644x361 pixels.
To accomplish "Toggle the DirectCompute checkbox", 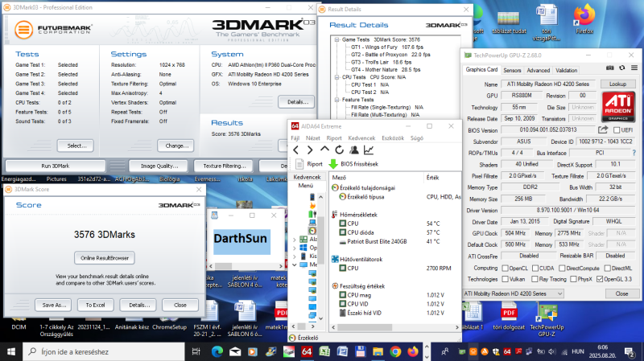I will pos(562,268).
